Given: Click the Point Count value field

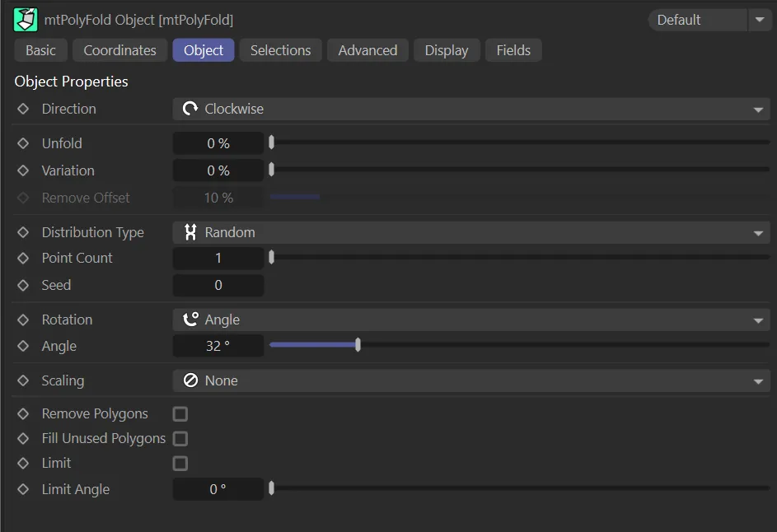Looking at the screenshot, I should point(218,258).
